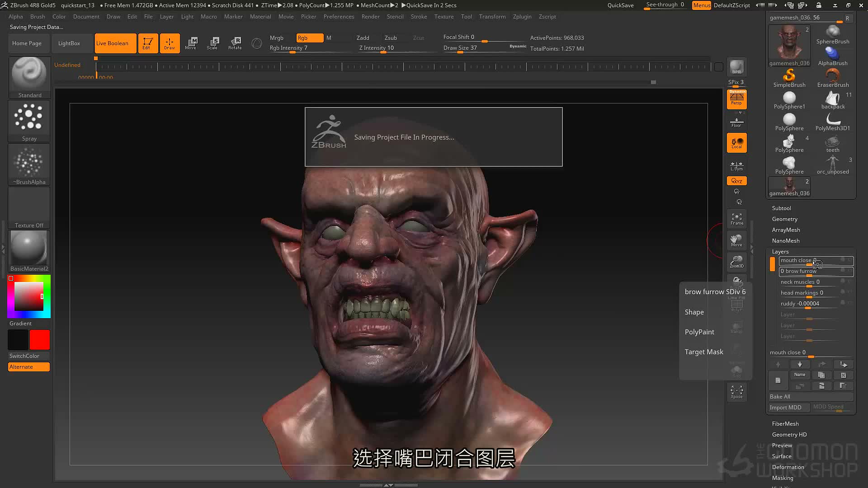
Task: Select the Move gizmo tool in top shelf
Action: point(191,43)
